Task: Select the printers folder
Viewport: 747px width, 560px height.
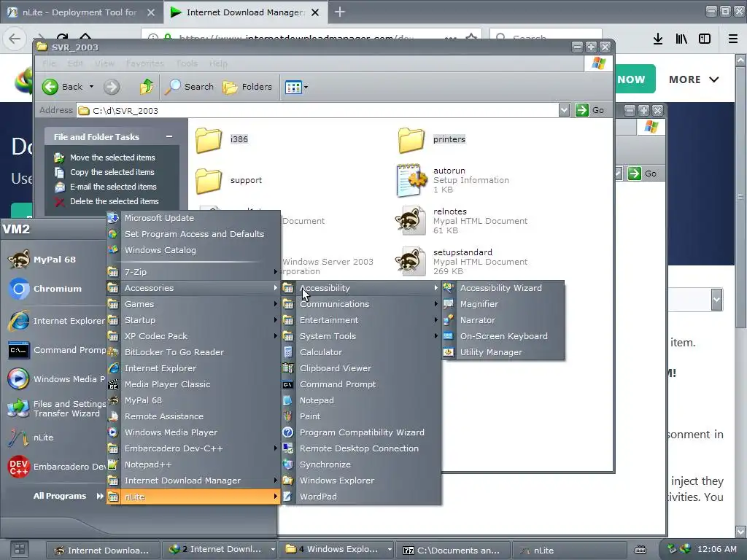Action: point(432,139)
